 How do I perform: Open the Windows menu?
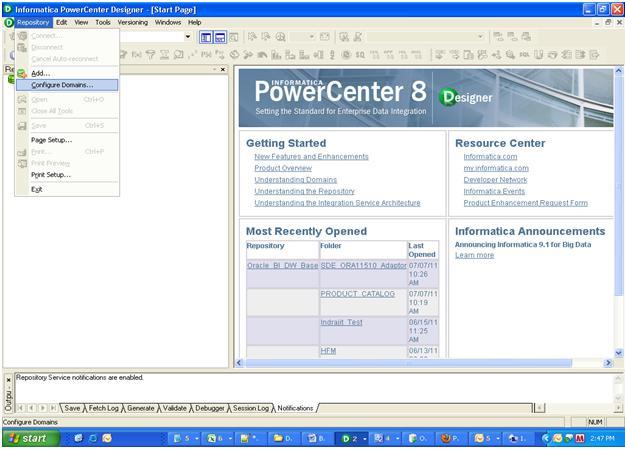(x=168, y=22)
